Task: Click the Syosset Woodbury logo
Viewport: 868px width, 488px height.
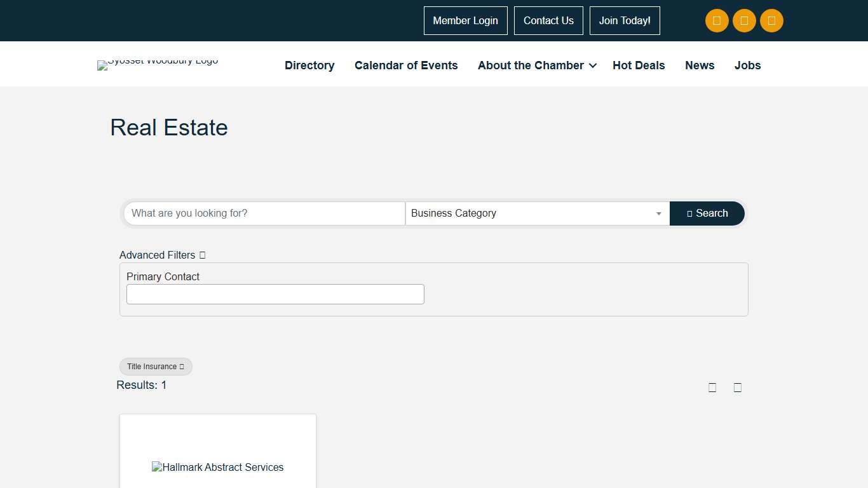Action: pos(158,64)
